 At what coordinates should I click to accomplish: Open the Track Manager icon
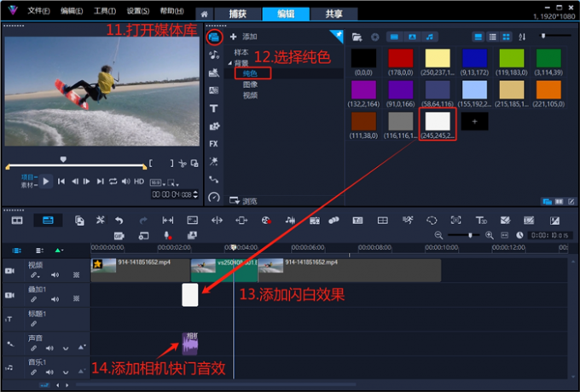coord(39,251)
